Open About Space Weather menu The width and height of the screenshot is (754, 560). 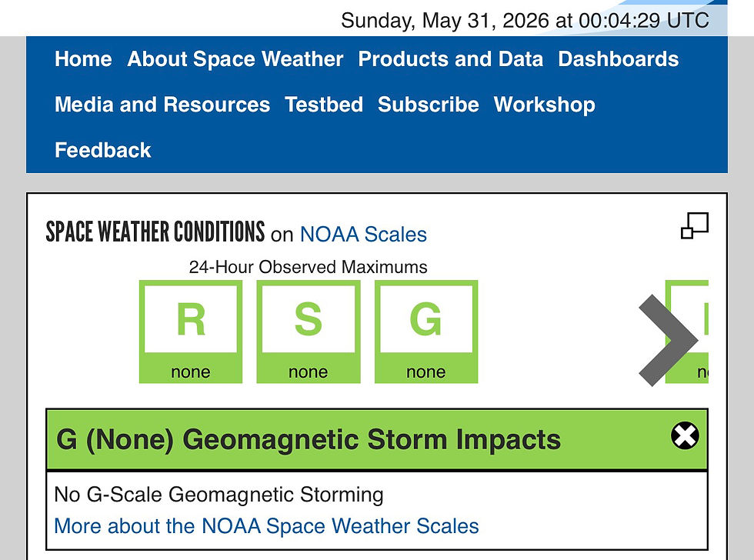pyautogui.click(x=235, y=59)
